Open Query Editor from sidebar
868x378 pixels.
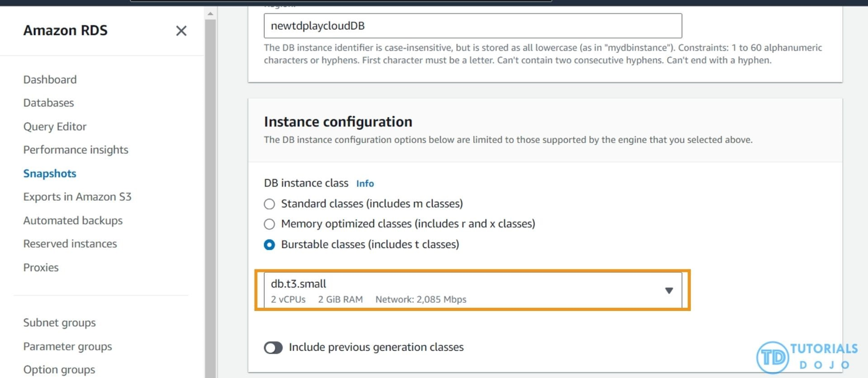[55, 126]
